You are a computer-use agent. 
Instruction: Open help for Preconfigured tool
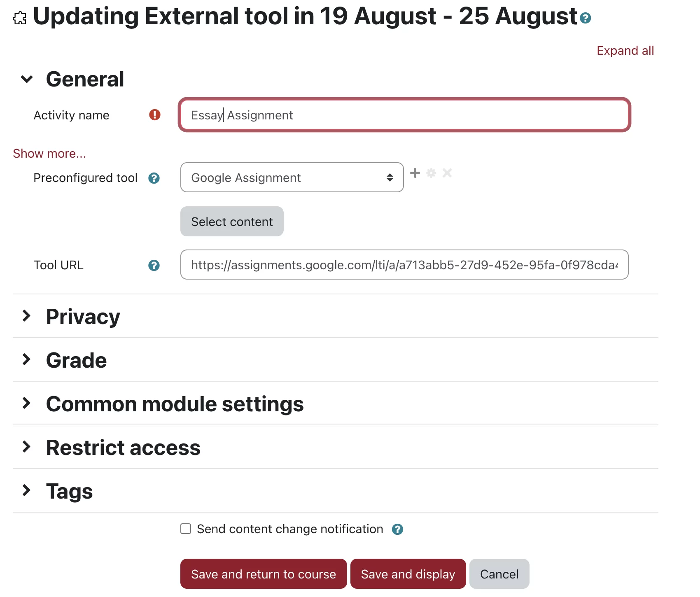tap(154, 178)
